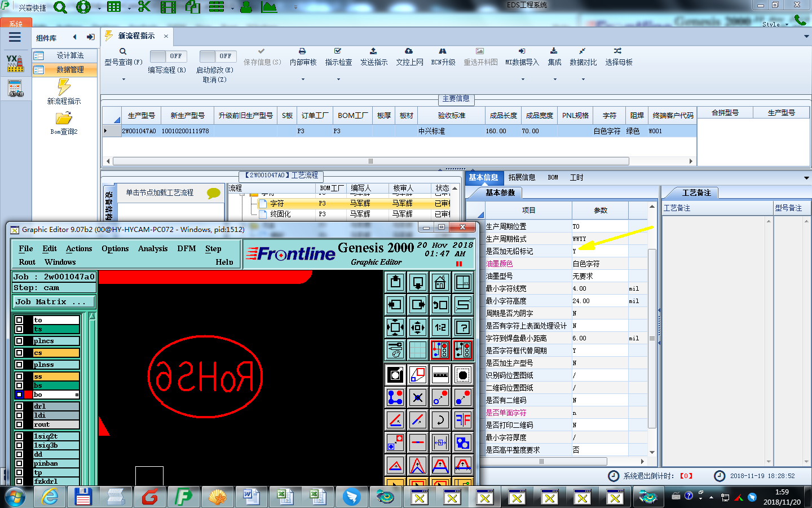Check the 'to' layer checkbox
Image resolution: width=812 pixels, height=508 pixels.
[x=20, y=320]
